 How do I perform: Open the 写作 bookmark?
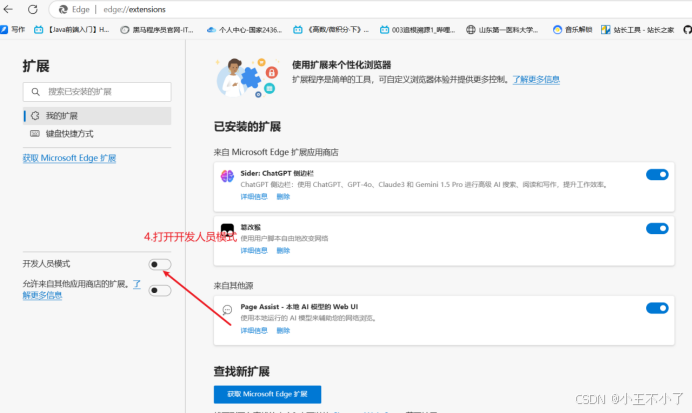point(13,30)
